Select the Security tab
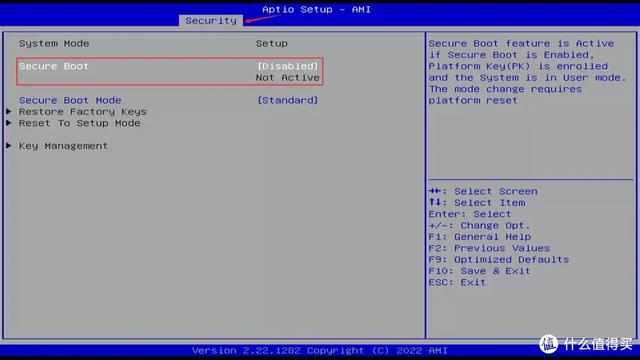 [211, 20]
